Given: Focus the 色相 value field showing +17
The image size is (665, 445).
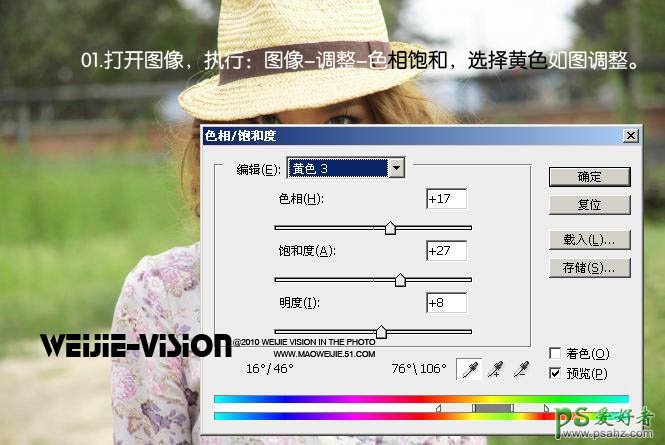Looking at the screenshot, I should tap(446, 199).
